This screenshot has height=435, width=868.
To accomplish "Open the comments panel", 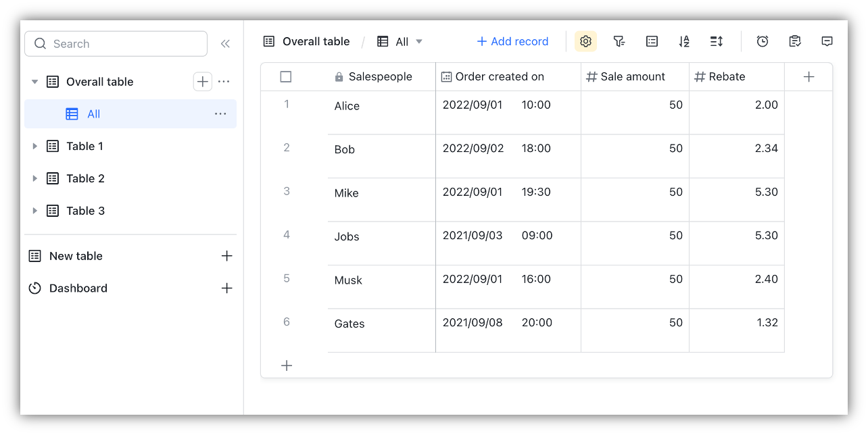I will pos(827,41).
